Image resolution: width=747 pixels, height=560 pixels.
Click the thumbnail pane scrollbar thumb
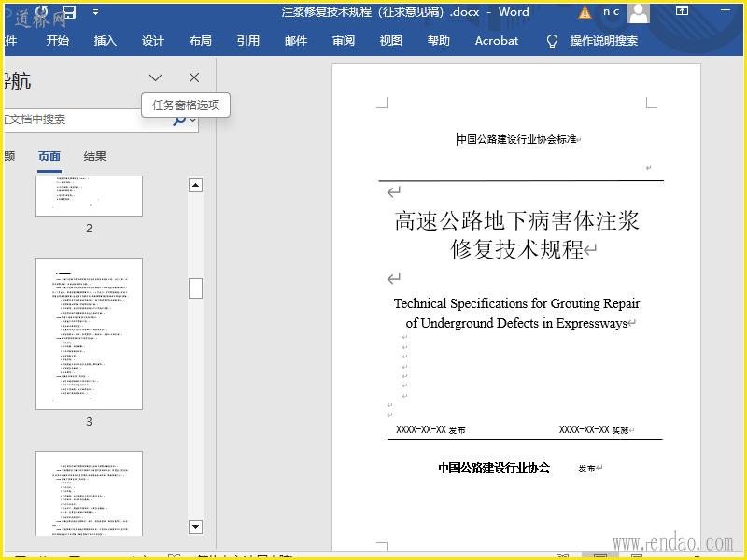point(195,288)
